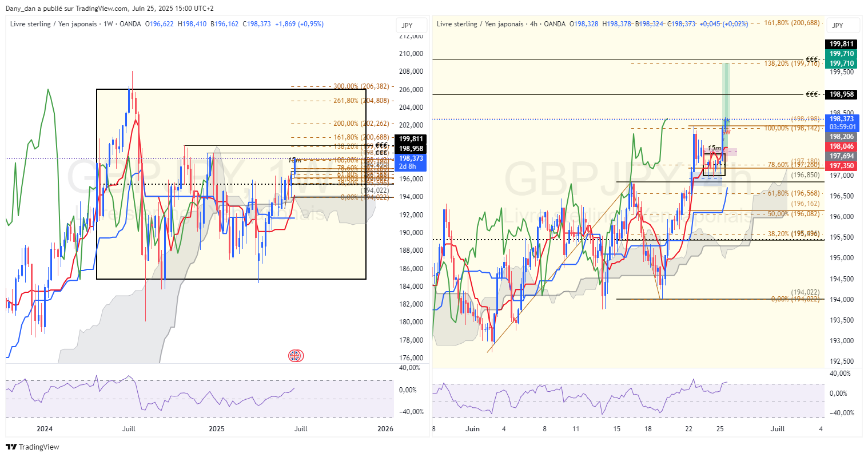
Task: Click the 210,000 level on weekly price axis
Action: [x=411, y=54]
